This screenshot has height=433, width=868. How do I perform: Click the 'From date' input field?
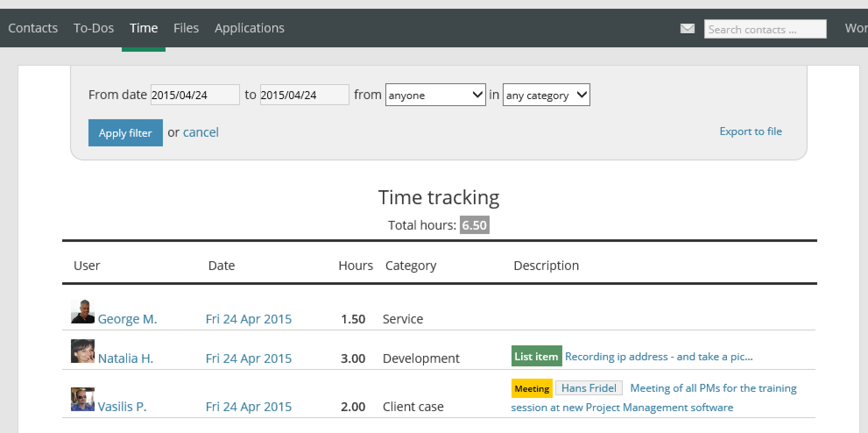point(195,95)
